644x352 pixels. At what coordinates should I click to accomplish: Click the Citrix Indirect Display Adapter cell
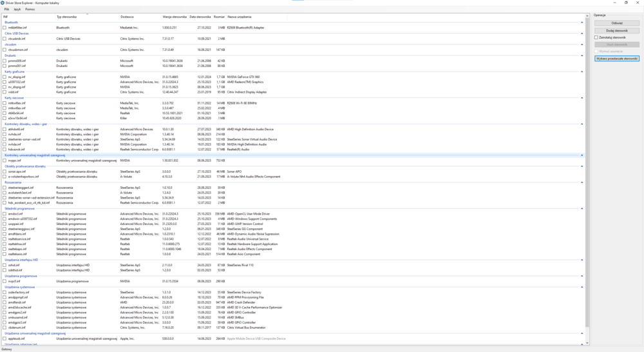point(247,92)
